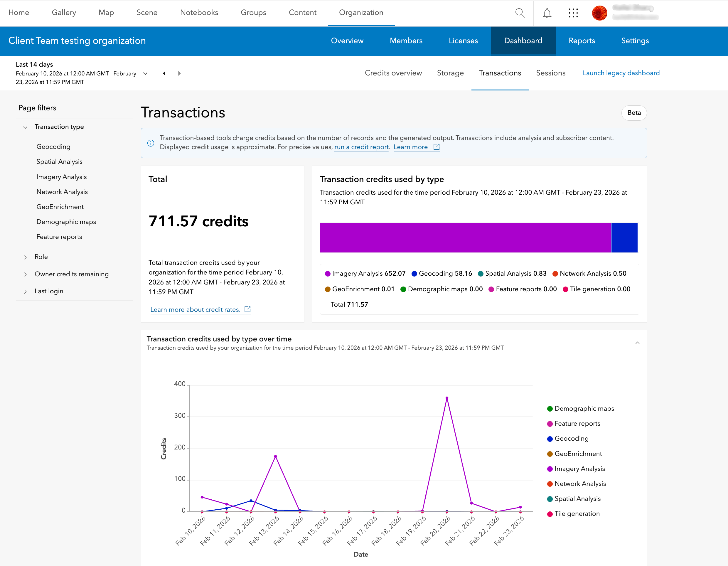This screenshot has width=728, height=566.
Task: Select the Geocoding transaction type filter
Action: pyautogui.click(x=53, y=147)
